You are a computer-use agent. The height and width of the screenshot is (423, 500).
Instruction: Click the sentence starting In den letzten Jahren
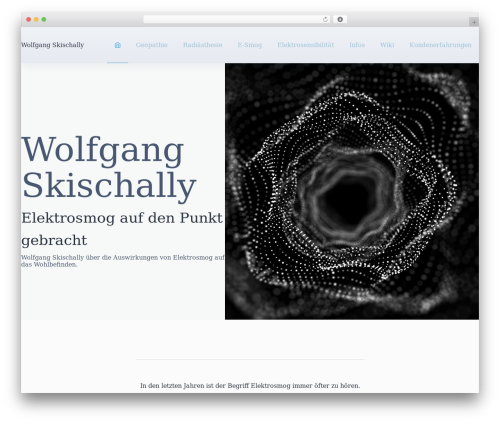coord(250,386)
